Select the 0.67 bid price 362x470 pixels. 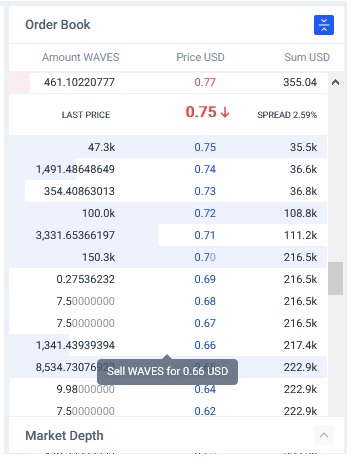(x=205, y=323)
